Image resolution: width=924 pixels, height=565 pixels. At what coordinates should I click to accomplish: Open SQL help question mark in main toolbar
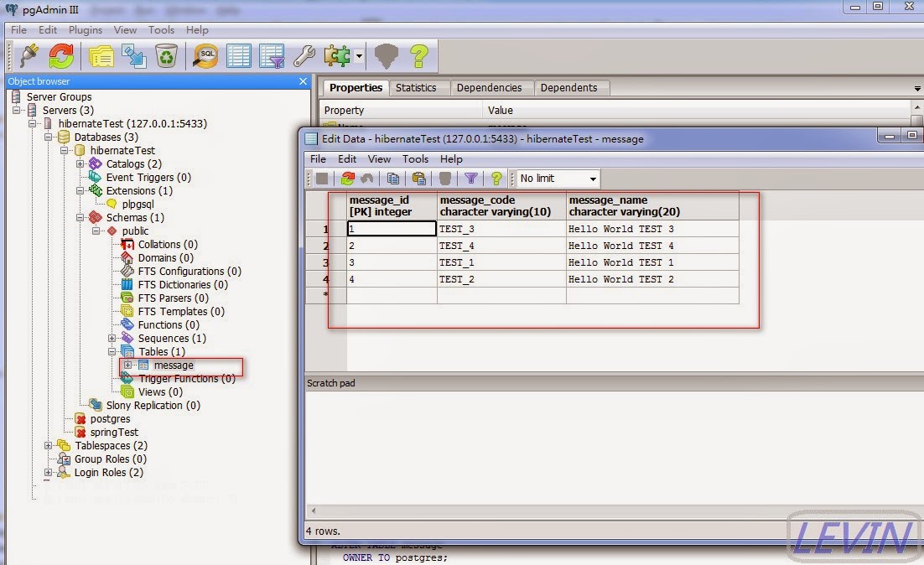[x=419, y=56]
